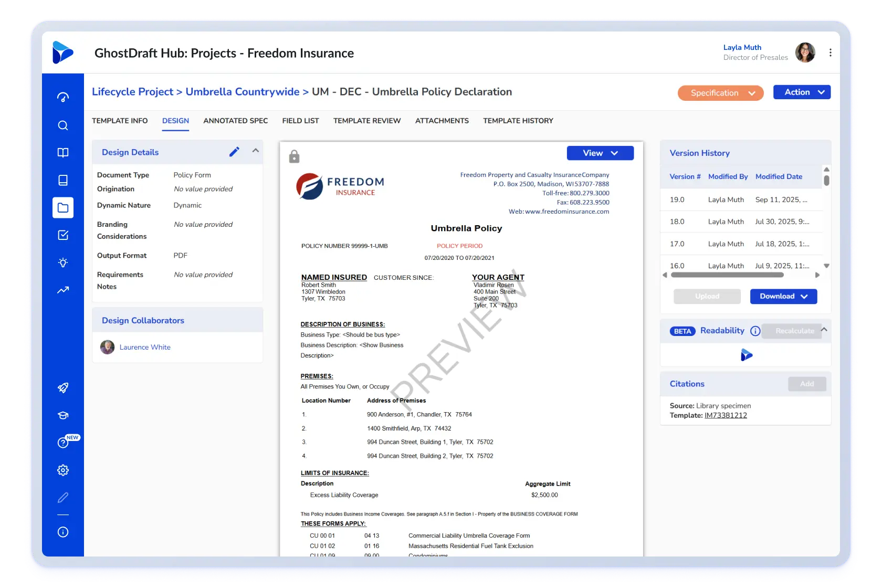Open the Download dropdown in Version History
The image size is (882, 588).
[x=783, y=296]
